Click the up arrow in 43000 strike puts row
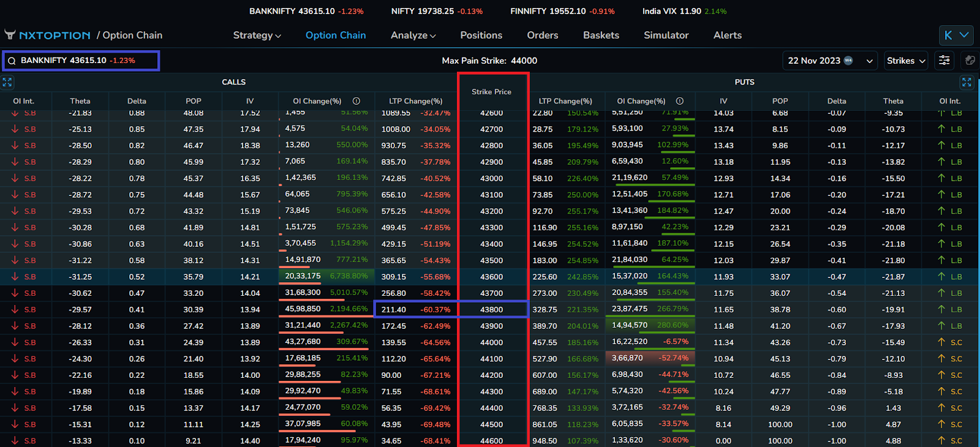This screenshot has width=980, height=447. click(x=941, y=178)
